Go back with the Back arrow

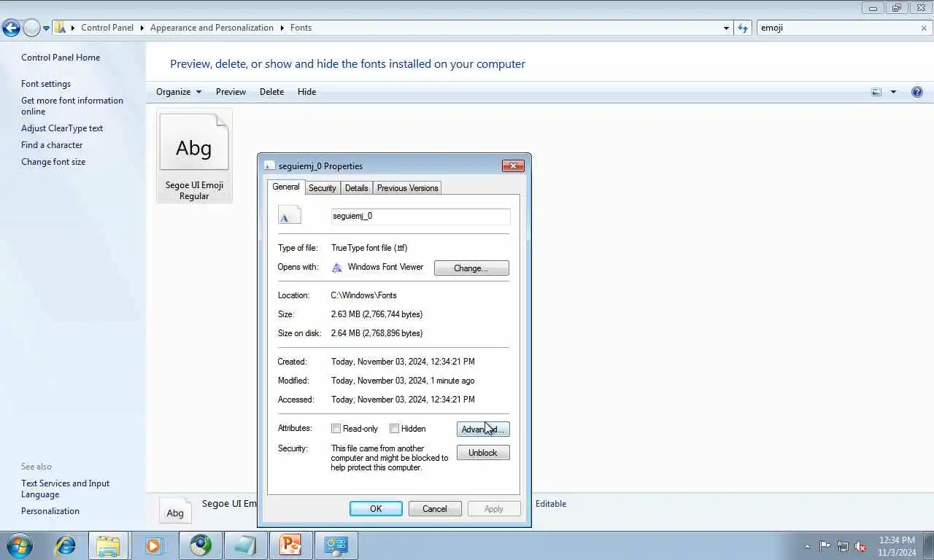click(11, 28)
